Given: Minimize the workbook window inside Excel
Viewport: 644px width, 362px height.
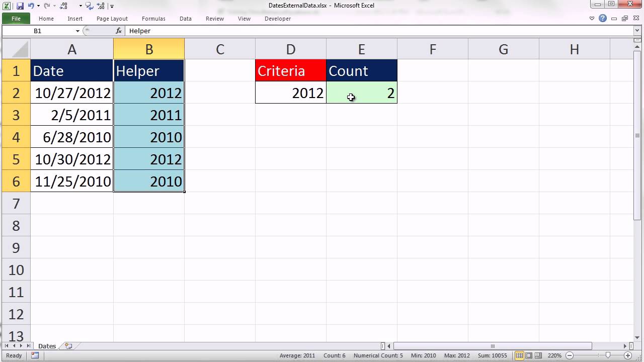Looking at the screenshot, I should (614, 18).
